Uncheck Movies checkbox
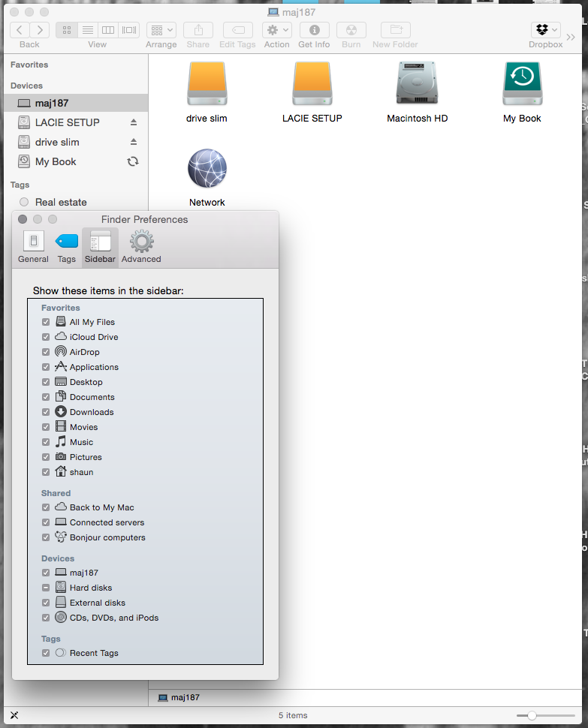 click(46, 427)
